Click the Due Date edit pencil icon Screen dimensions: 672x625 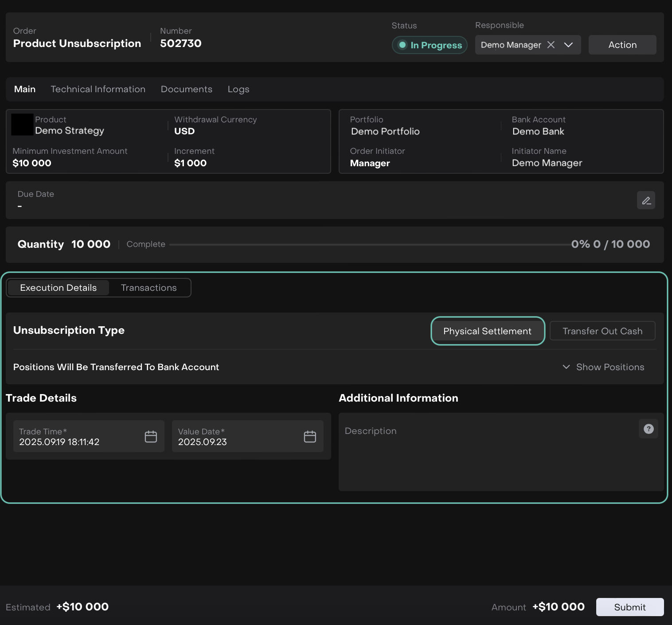click(646, 200)
